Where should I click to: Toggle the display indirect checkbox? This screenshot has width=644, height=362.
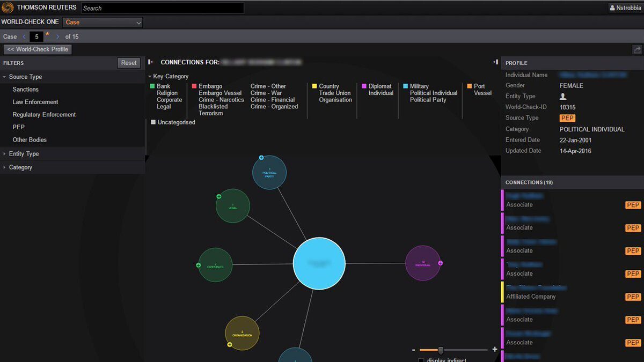click(x=421, y=360)
